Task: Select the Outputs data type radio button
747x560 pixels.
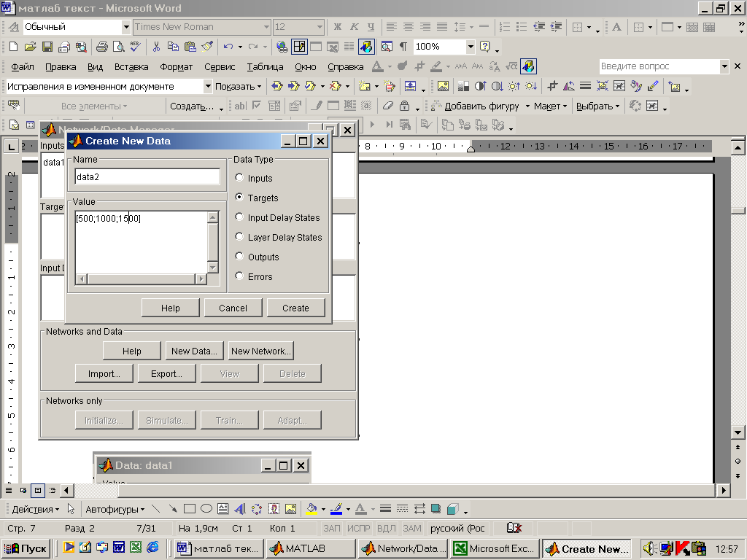Action: coord(239,256)
